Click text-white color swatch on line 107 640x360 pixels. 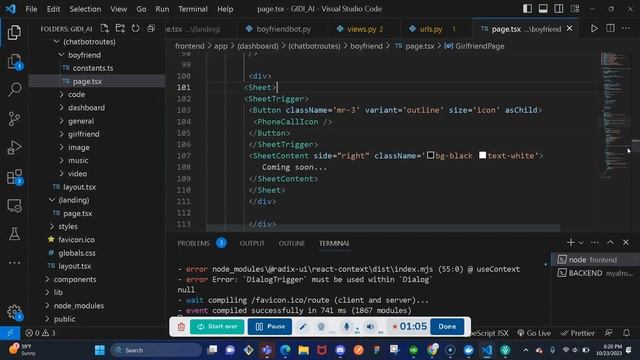click(x=482, y=155)
